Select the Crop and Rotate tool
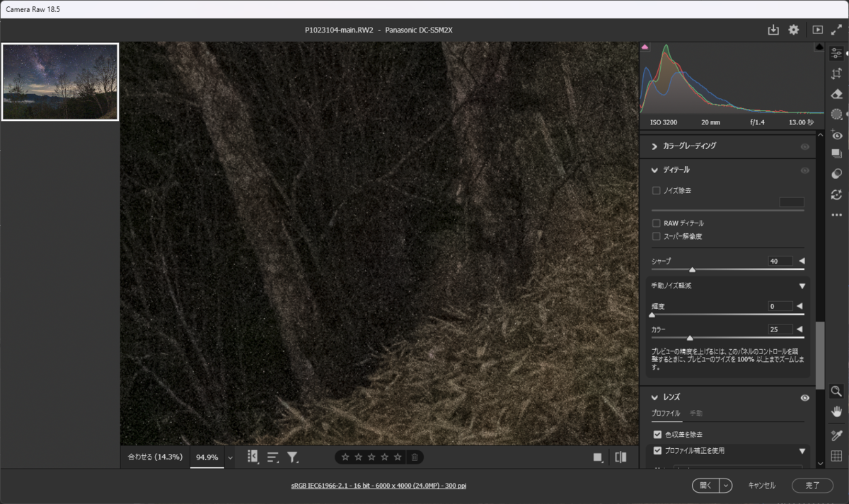Screen dimensions: 849x504 (836, 74)
